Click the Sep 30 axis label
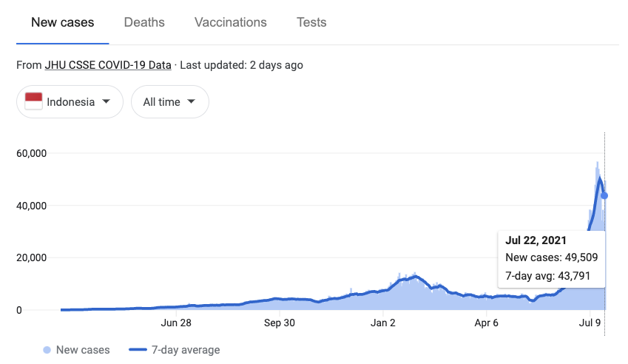This screenshot has width=628, height=364. click(279, 323)
